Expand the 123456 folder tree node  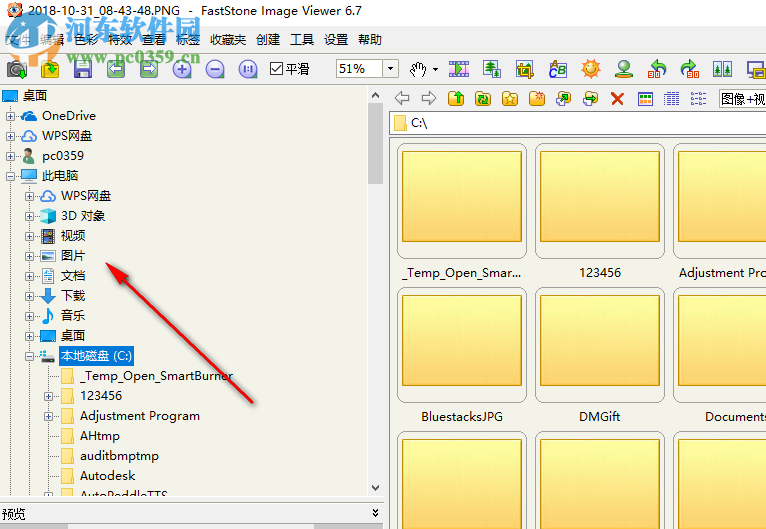click(x=48, y=397)
